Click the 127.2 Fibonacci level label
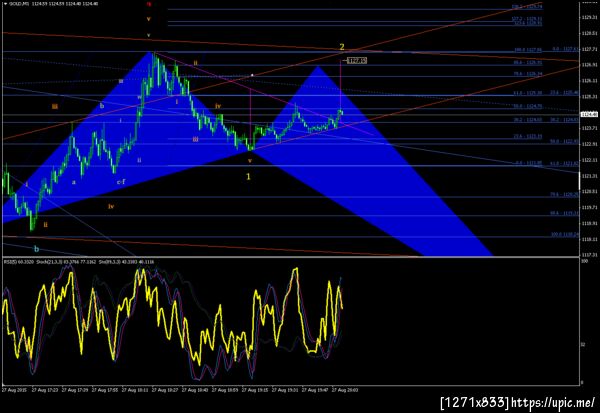The height and width of the screenshot is (413, 600). [x=527, y=18]
